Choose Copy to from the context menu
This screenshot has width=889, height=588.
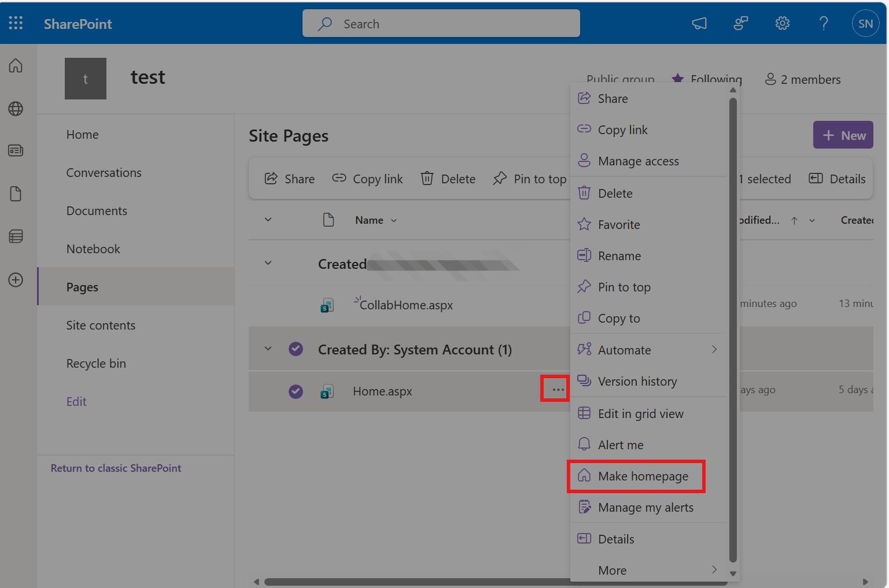point(648,319)
